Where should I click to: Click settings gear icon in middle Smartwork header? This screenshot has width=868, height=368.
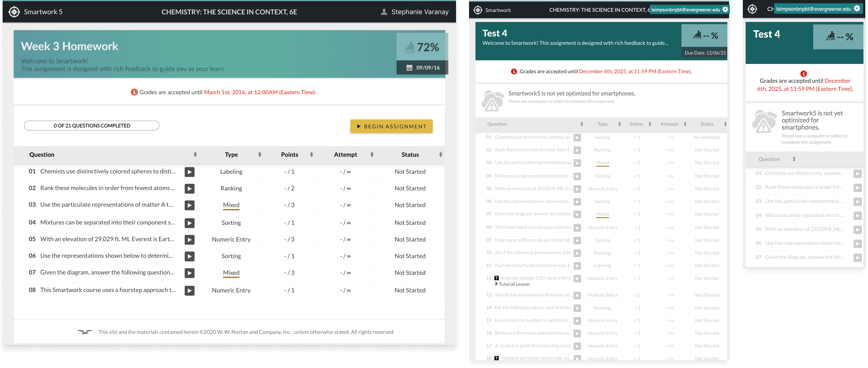click(x=725, y=9)
